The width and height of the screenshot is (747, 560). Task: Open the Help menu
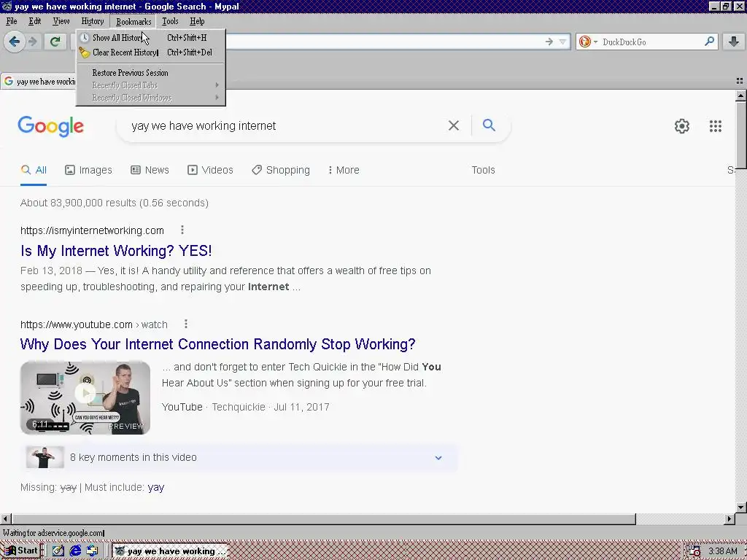[x=197, y=21]
